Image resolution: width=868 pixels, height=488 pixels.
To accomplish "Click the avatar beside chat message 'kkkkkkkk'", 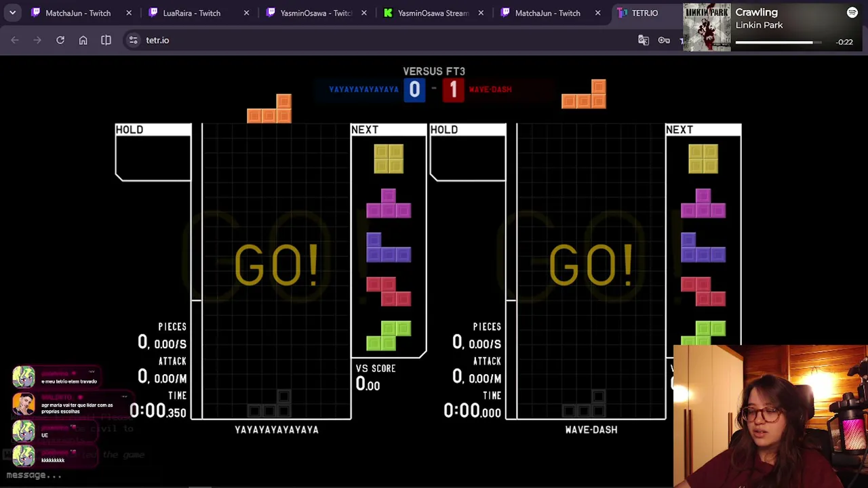I will [x=24, y=456].
